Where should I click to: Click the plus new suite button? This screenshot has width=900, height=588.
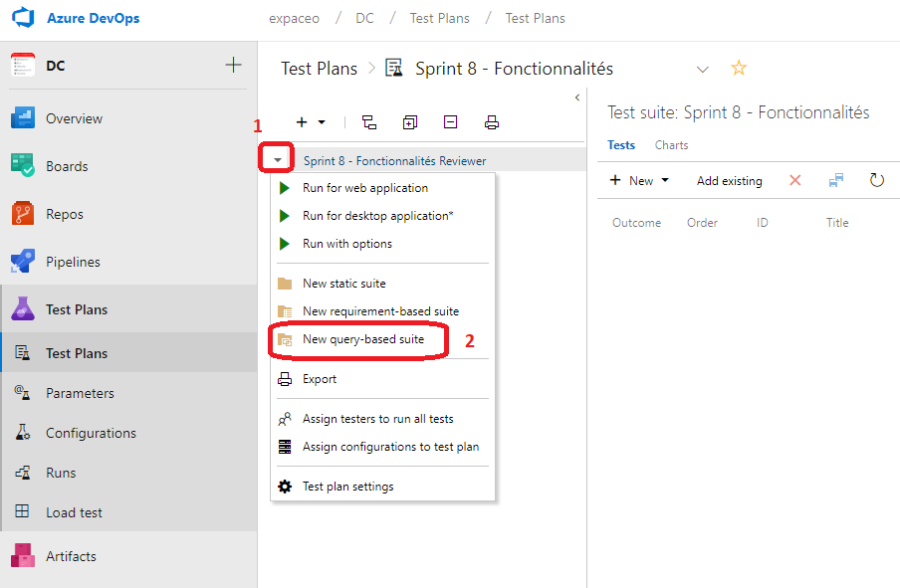click(302, 122)
